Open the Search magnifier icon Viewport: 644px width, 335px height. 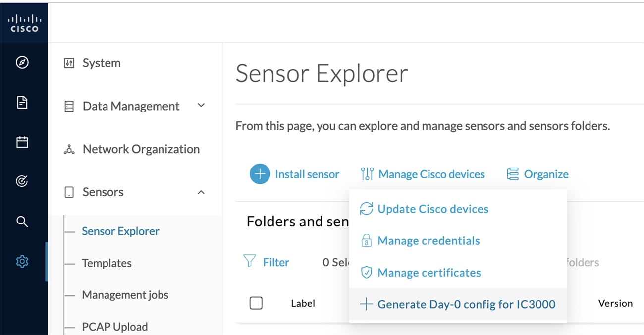click(22, 222)
